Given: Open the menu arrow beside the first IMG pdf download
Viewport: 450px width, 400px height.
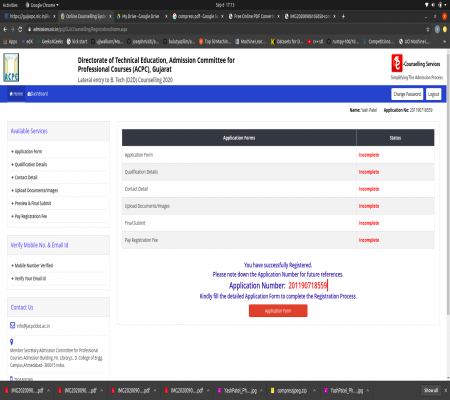Looking at the screenshot, I should tap(48, 390).
